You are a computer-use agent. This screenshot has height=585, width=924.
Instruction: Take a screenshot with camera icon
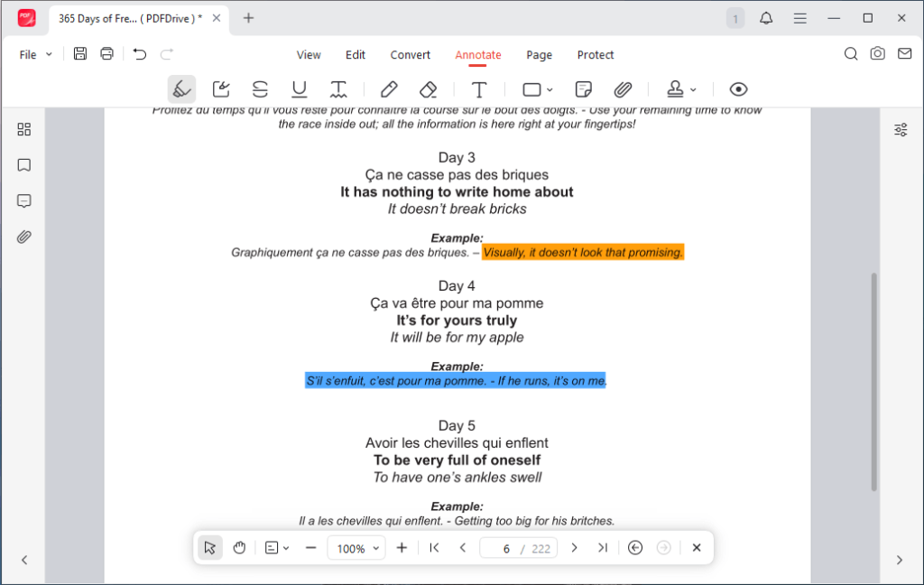pyautogui.click(x=877, y=53)
